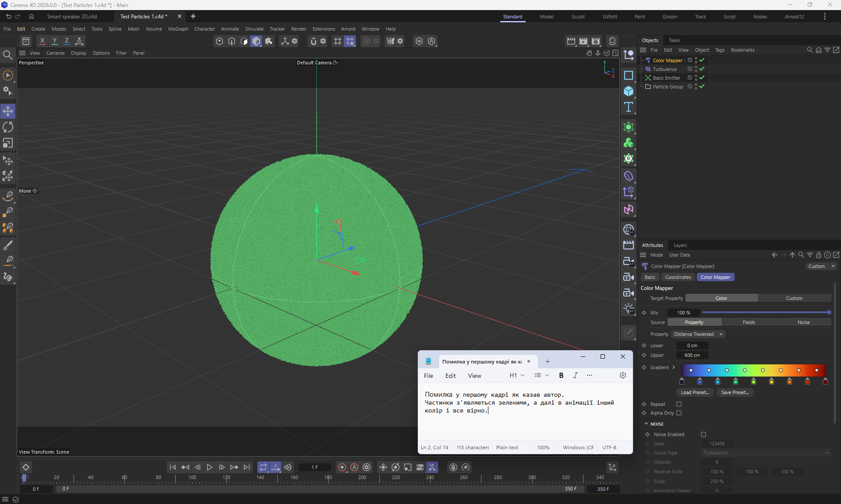Click the Save Preset... button
This screenshot has width=841, height=504.
click(735, 392)
